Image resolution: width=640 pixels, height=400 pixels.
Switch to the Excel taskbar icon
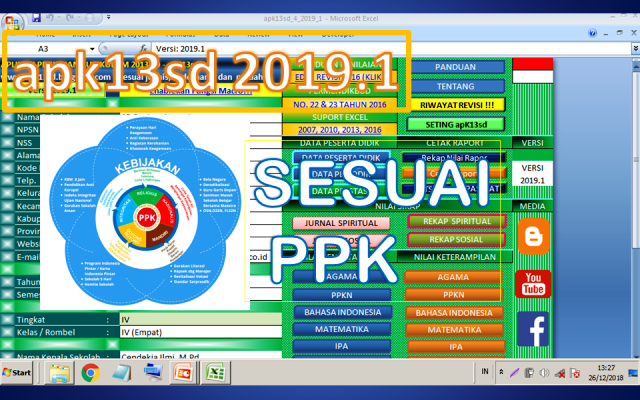(x=215, y=373)
